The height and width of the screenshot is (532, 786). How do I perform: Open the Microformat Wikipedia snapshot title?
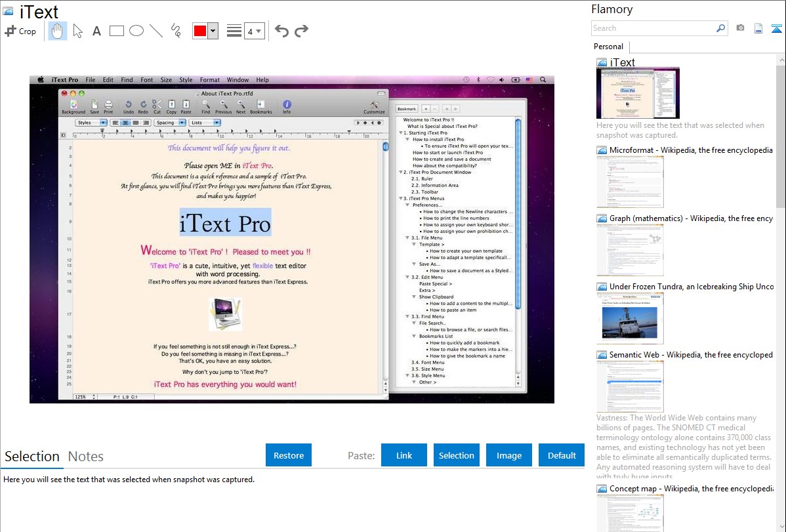[691, 150]
